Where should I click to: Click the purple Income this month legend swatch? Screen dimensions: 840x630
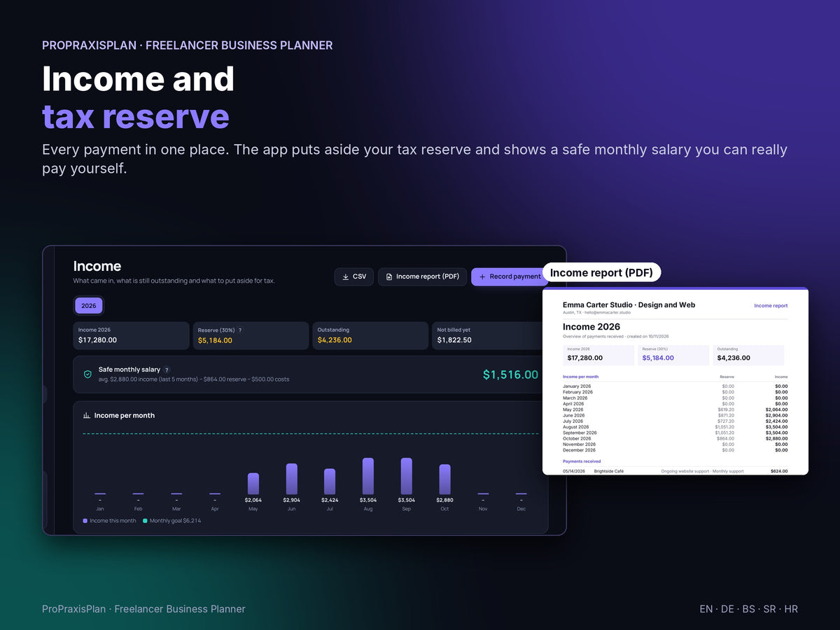(85, 521)
